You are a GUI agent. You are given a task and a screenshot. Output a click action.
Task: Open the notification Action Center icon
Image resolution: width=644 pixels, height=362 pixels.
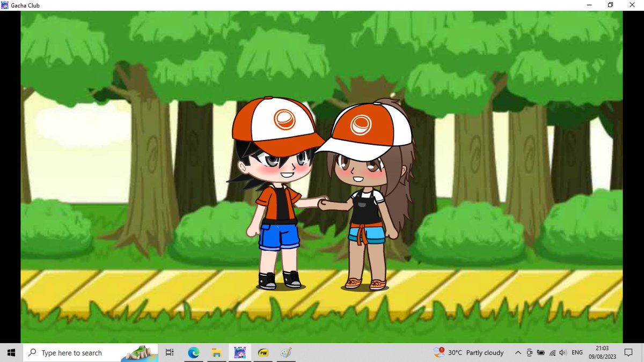pos(629,353)
